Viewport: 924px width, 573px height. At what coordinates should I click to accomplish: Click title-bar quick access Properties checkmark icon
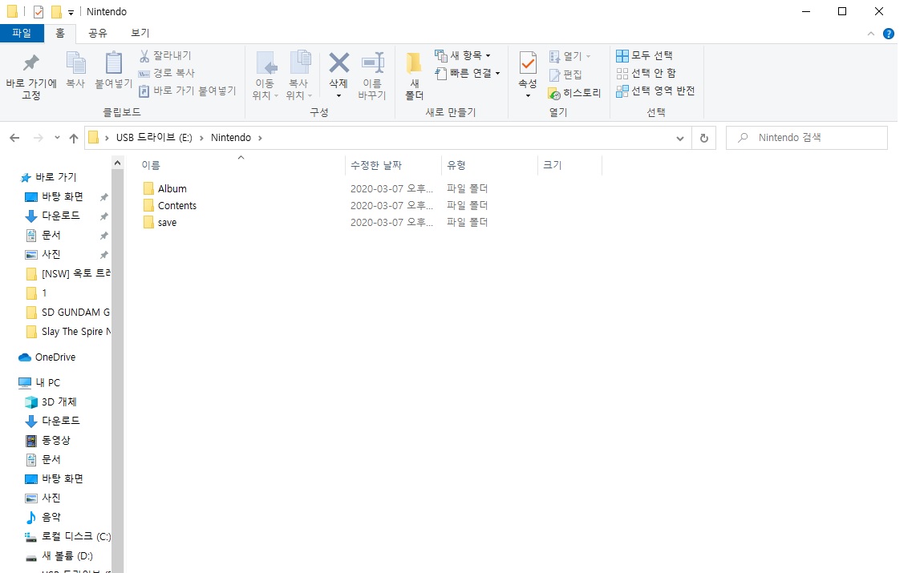(38, 12)
